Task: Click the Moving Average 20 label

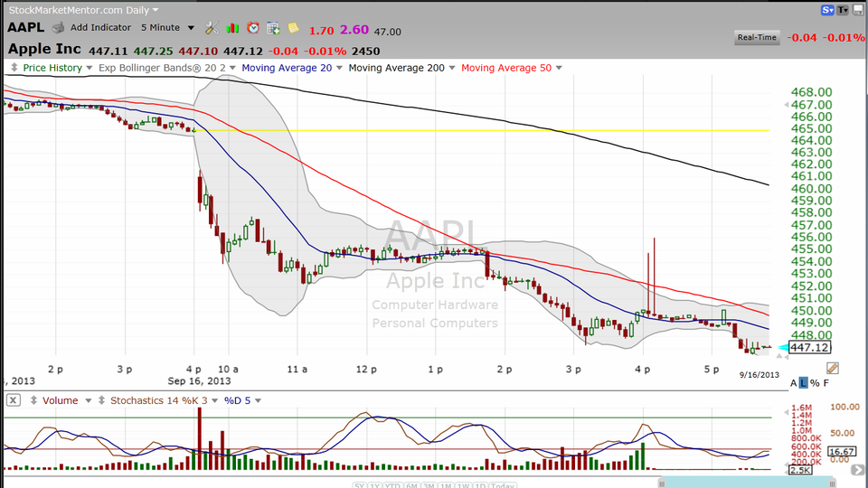Action: tap(287, 68)
